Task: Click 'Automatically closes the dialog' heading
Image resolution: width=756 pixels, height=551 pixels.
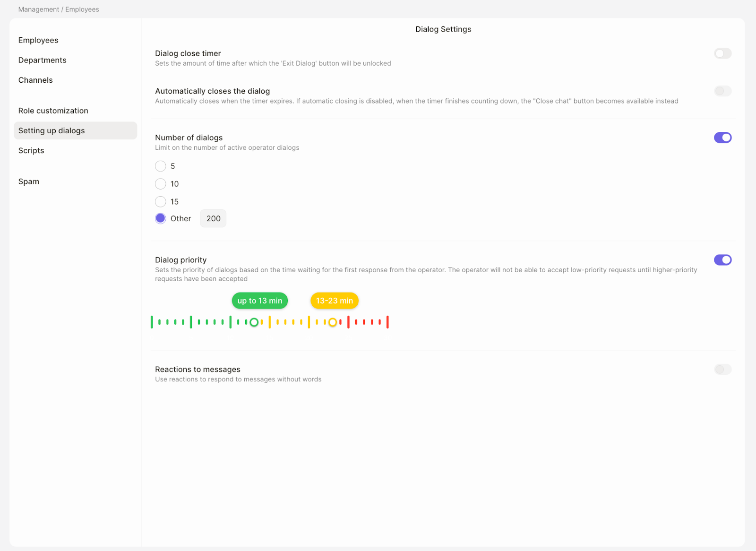Action: click(x=213, y=91)
